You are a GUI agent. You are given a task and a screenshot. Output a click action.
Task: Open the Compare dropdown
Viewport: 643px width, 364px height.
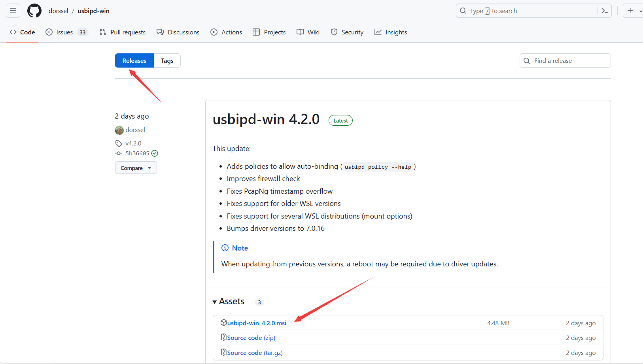(136, 168)
